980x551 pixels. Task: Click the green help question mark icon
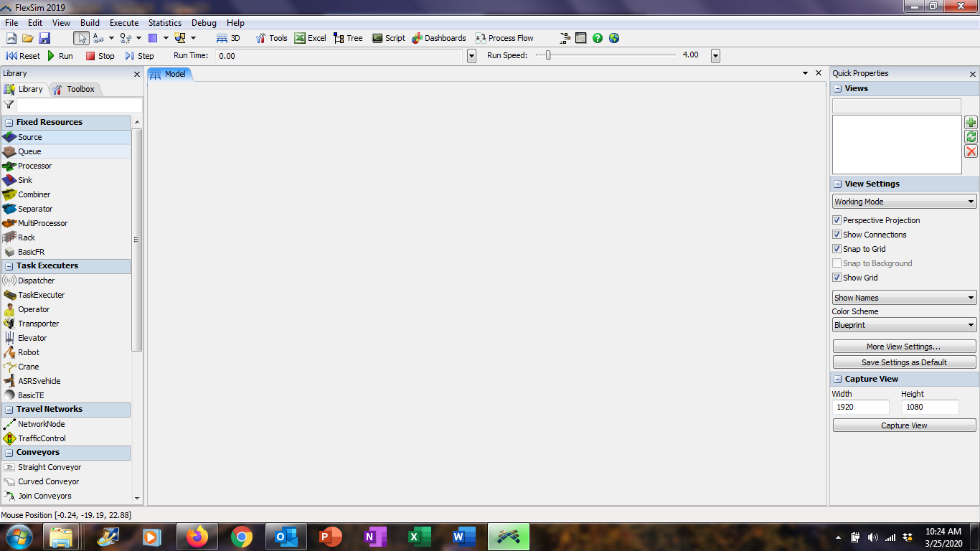598,38
